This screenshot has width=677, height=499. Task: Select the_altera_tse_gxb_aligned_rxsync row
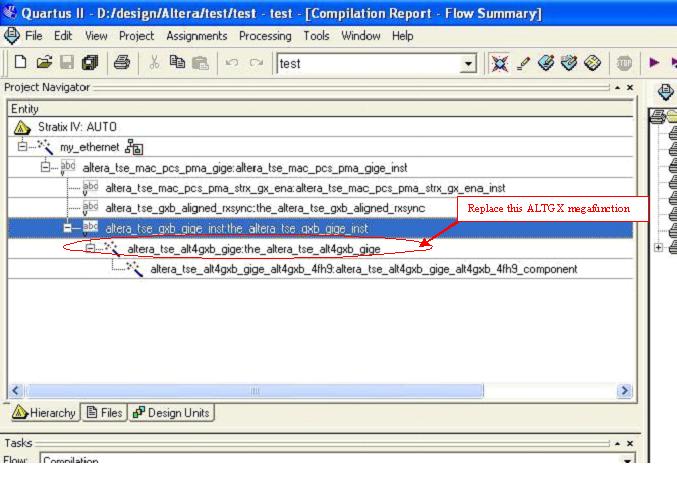(x=320, y=208)
